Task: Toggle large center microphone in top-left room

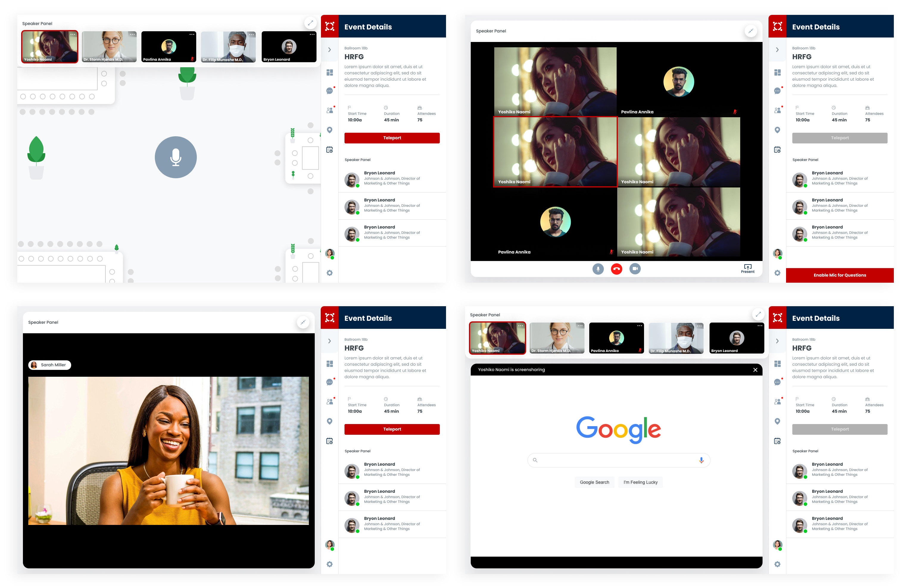Action: point(176,157)
